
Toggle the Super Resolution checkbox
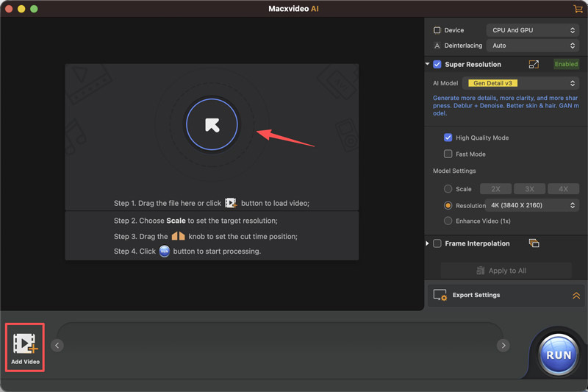[437, 65]
